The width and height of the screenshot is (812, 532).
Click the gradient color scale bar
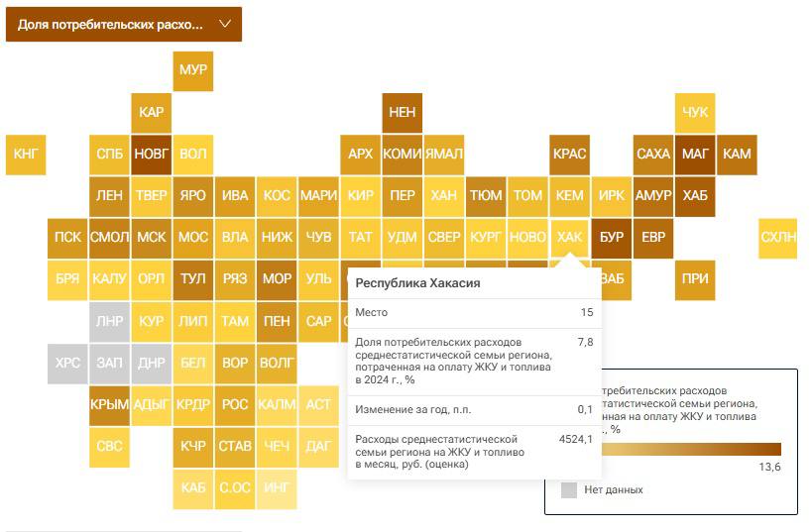tap(691, 449)
